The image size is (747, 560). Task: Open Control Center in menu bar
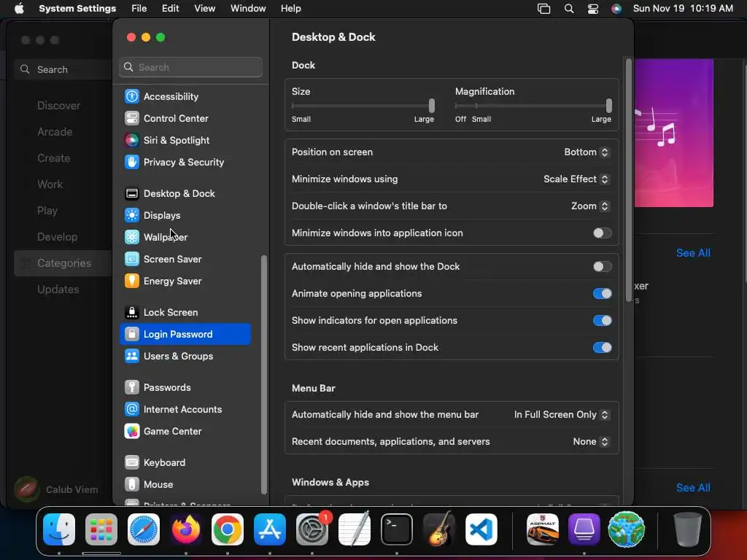593,9
